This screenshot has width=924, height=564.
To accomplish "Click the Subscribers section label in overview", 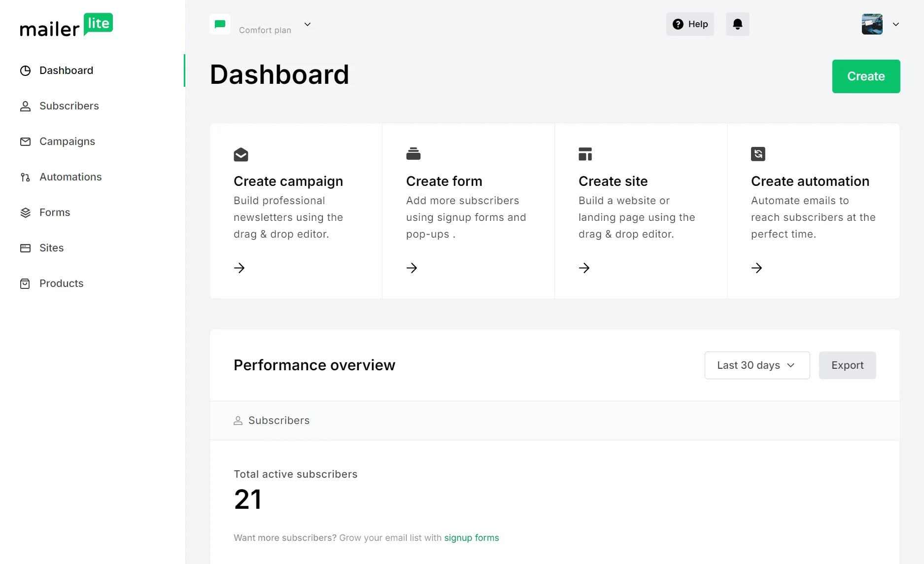I will click(x=279, y=421).
